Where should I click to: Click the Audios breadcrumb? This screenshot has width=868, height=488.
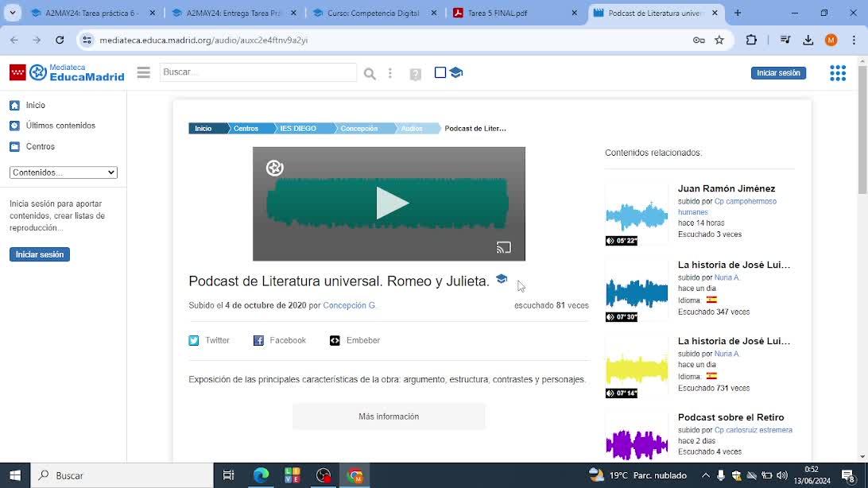pos(411,129)
